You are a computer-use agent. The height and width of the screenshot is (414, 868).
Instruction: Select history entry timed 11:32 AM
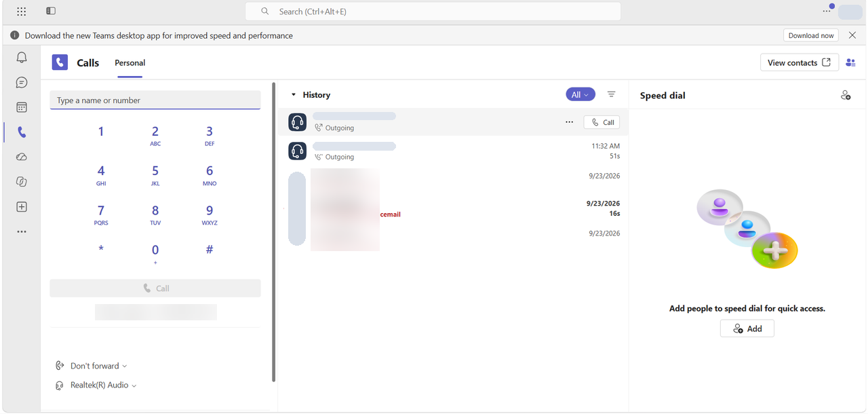pyautogui.click(x=453, y=151)
